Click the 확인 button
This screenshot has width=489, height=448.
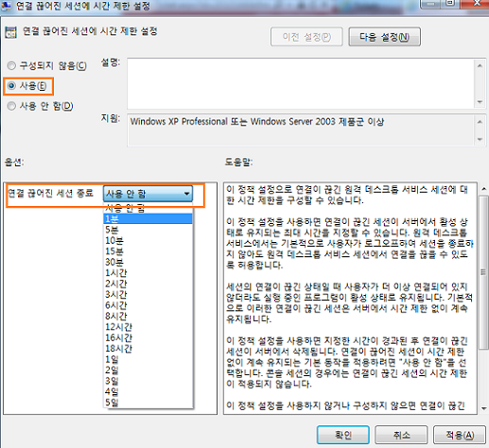coord(343,435)
